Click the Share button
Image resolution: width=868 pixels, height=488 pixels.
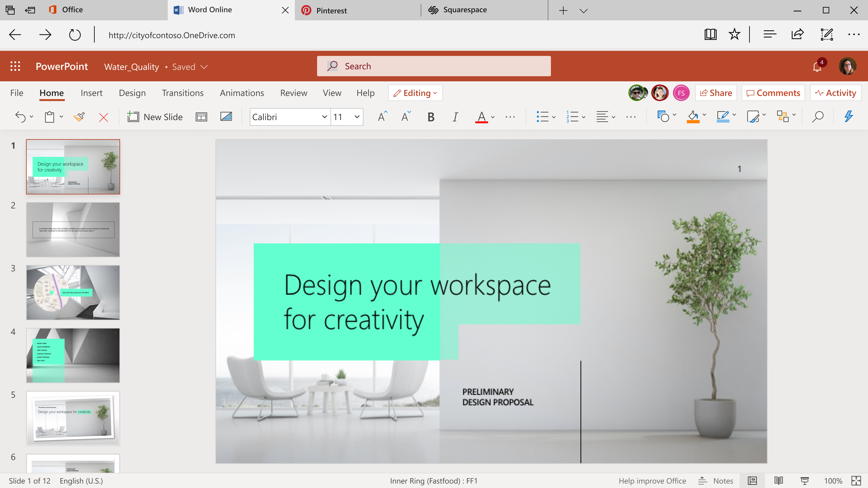[x=716, y=93]
